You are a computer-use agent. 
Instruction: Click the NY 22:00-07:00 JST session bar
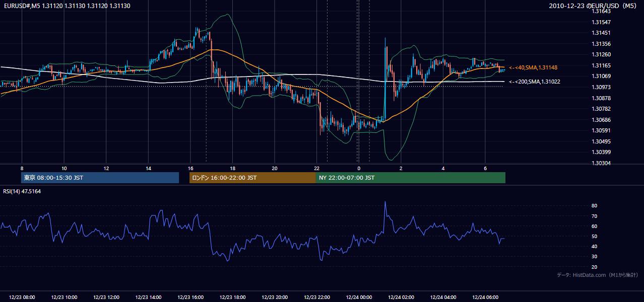(411, 178)
